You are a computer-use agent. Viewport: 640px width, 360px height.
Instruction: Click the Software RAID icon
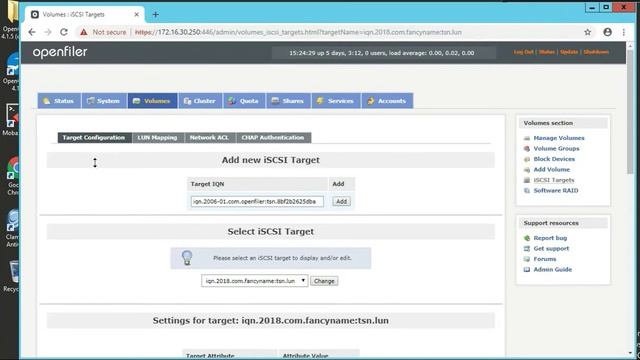click(527, 191)
